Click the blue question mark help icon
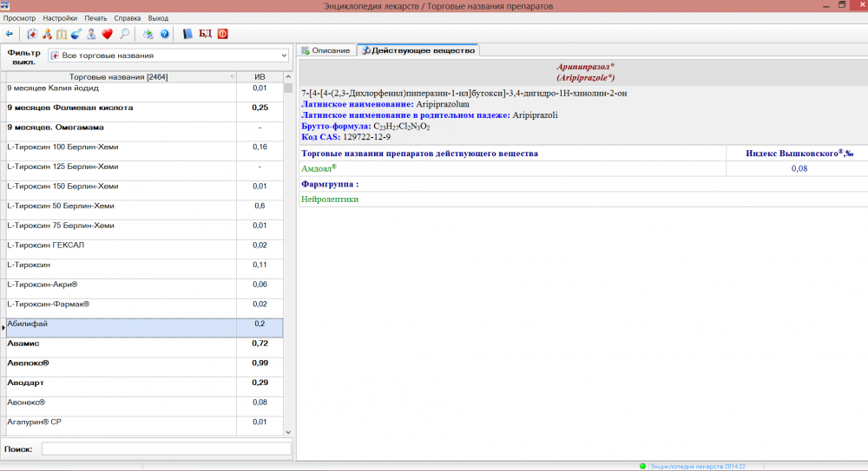868x471 pixels. coord(164,34)
